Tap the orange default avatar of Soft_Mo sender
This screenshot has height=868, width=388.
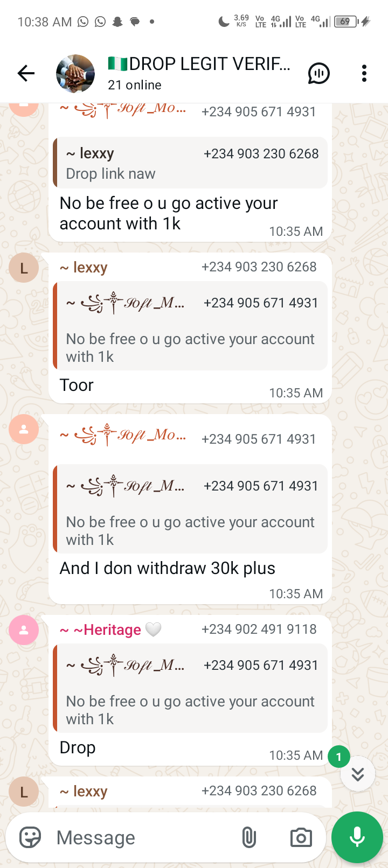24,429
